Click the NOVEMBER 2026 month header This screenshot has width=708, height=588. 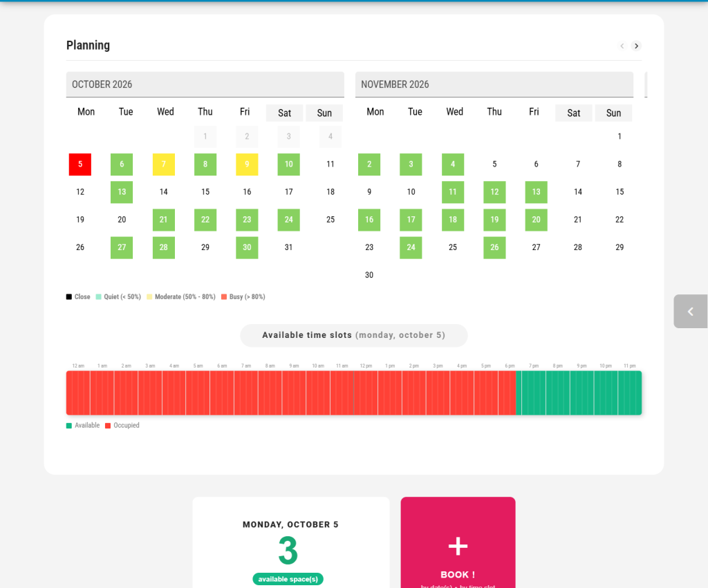pos(494,84)
